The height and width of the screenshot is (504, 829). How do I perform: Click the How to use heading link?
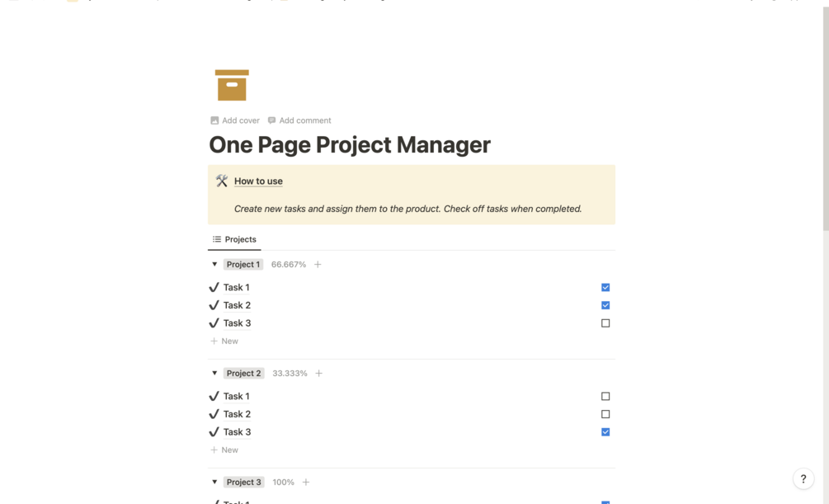258,181
